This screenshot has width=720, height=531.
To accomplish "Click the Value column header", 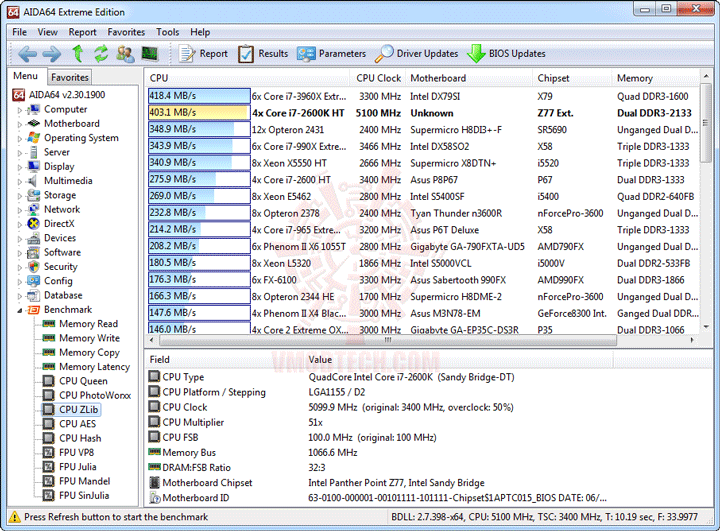I will 458,359.
